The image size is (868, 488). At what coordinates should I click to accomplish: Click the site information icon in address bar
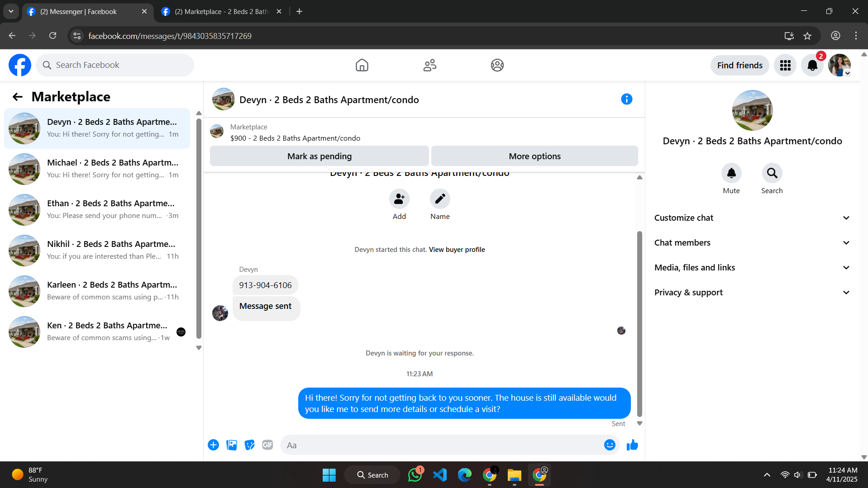point(77,36)
